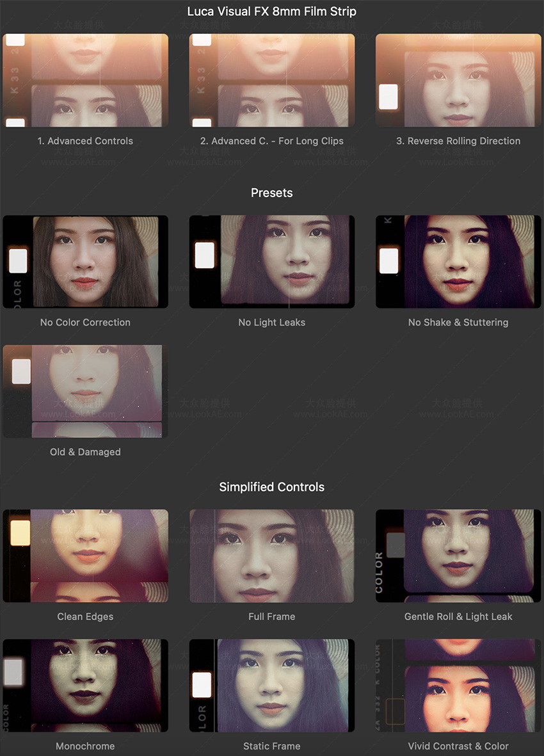
Task: Pick the Gentle Roll & Light Leak thumbnail
Action: (x=458, y=556)
